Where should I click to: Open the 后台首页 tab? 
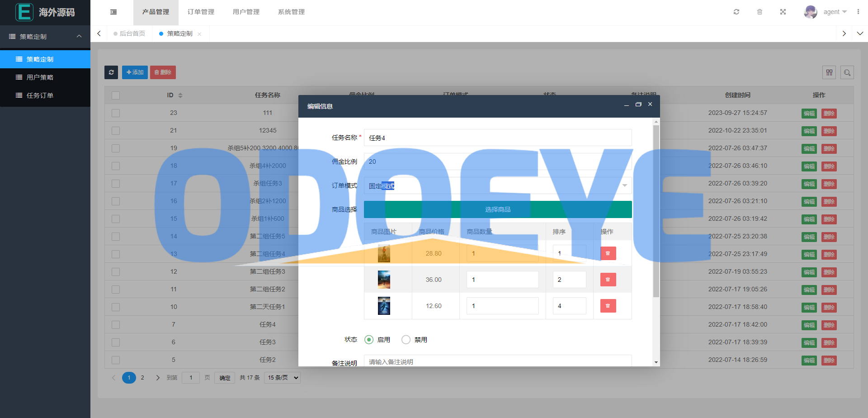tap(129, 33)
